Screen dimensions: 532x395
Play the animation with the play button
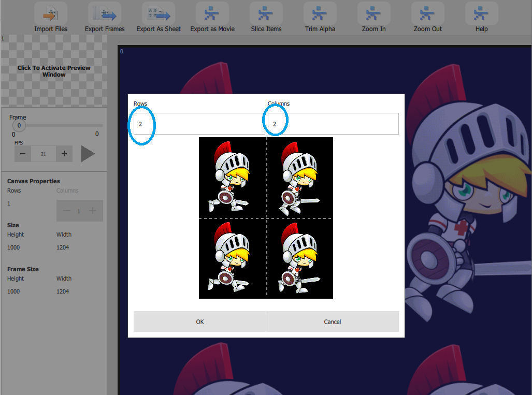tap(88, 154)
